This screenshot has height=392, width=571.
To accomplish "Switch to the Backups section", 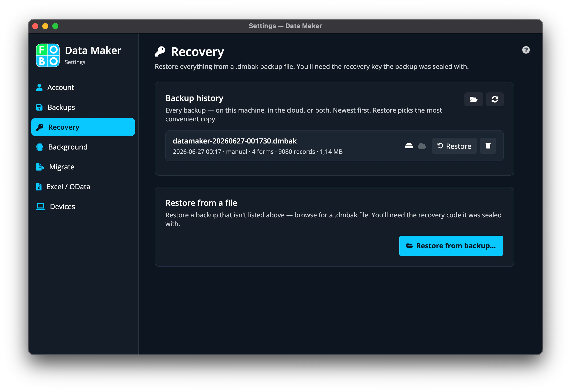I will [x=83, y=107].
